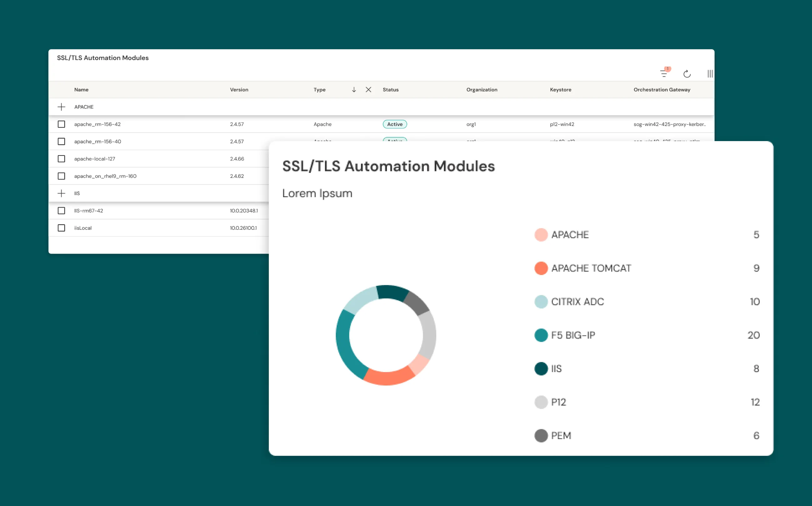Select checkbox for apache-local-127
Image resolution: width=812 pixels, height=506 pixels.
click(x=61, y=159)
